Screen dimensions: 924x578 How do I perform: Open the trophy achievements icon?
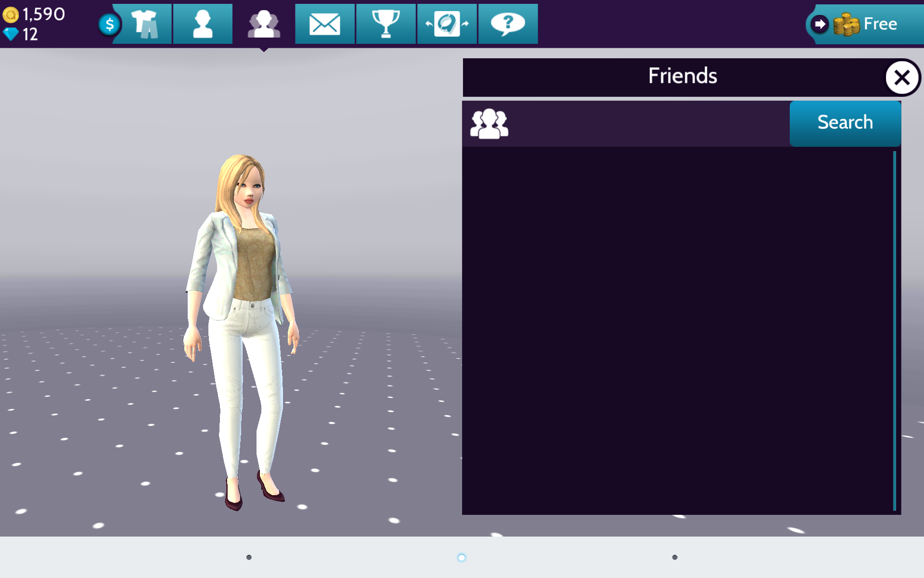(x=386, y=24)
